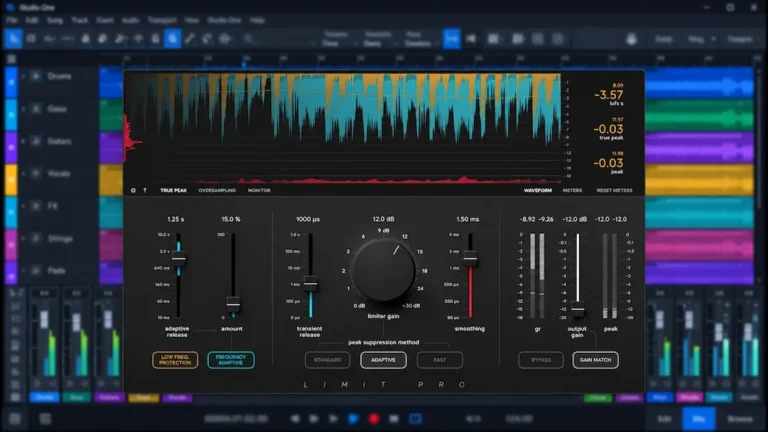Click the Guitars track instrument icon

(36, 141)
